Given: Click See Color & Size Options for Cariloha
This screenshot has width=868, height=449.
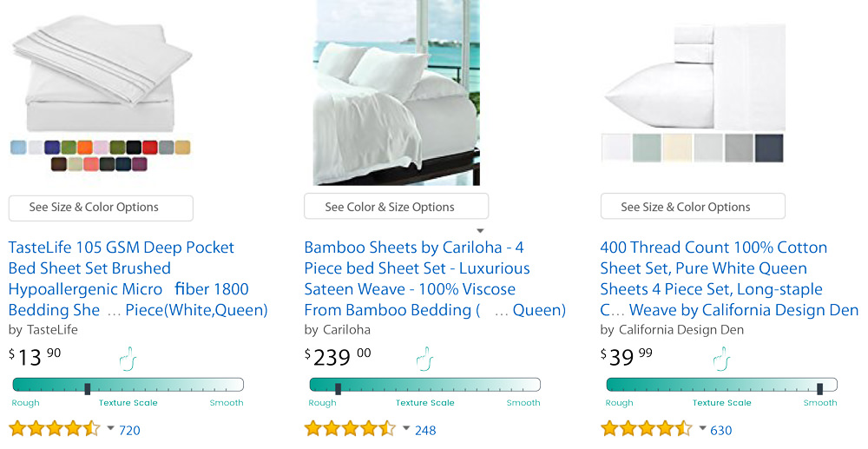Looking at the screenshot, I should [x=396, y=208].
